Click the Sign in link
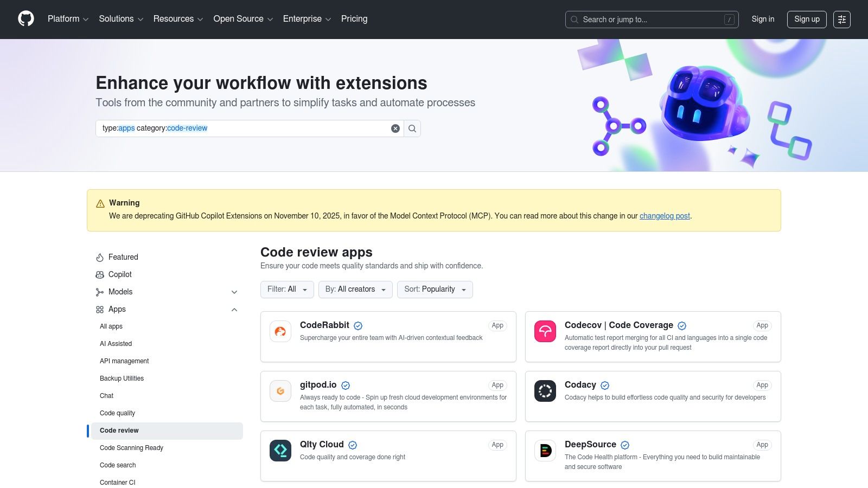 click(763, 19)
